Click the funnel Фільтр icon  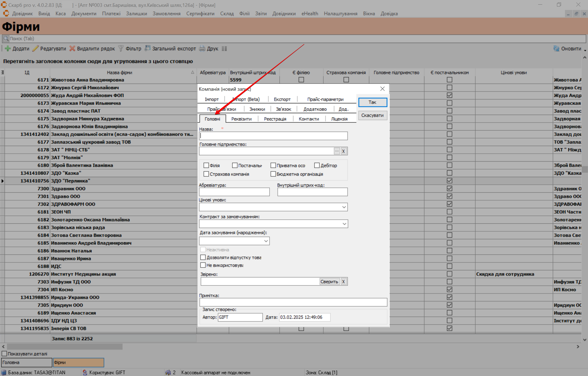121,48
